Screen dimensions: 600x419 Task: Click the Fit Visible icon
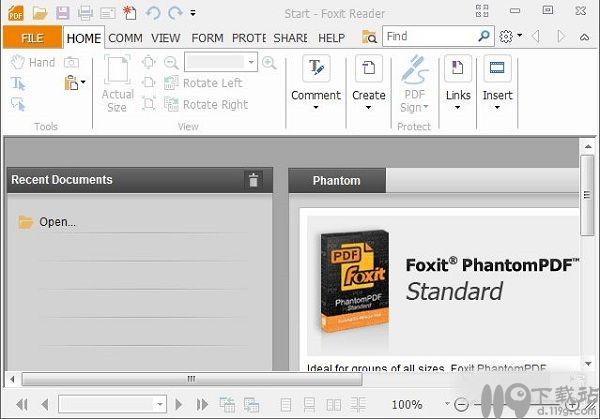click(x=148, y=103)
